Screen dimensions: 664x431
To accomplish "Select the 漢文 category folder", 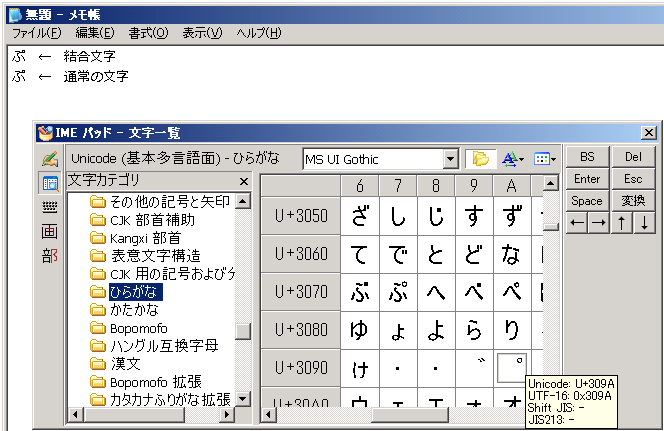I will tap(124, 364).
